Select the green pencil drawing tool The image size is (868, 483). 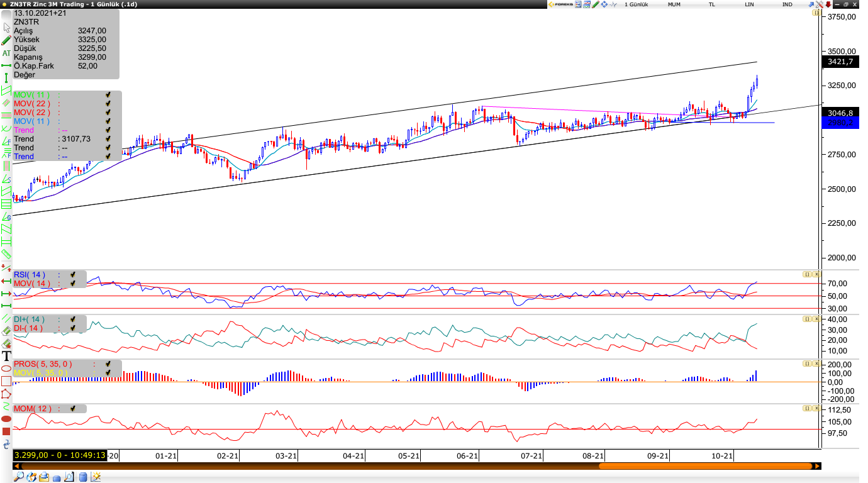coord(6,40)
